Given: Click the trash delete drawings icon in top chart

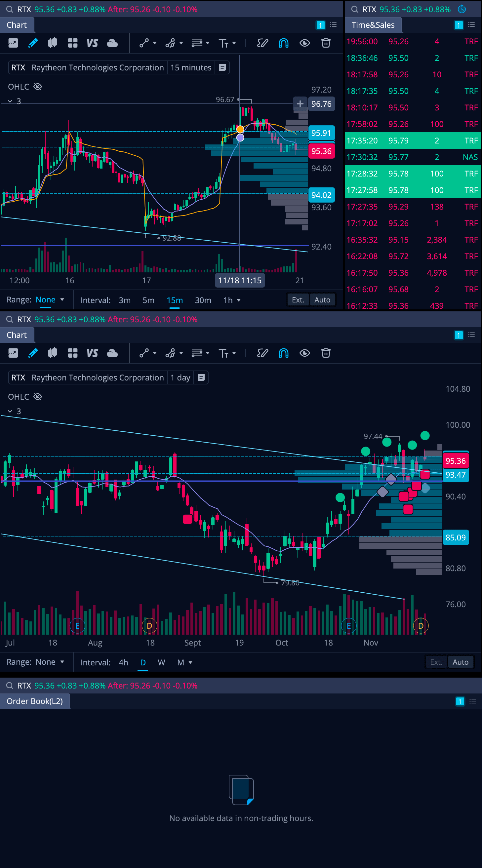Looking at the screenshot, I should (x=326, y=43).
